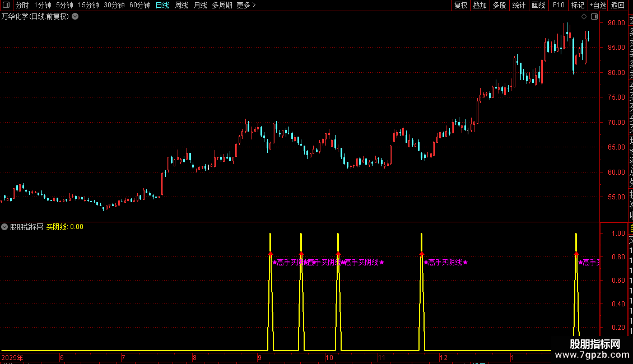The image size is (633, 364).
Task: Open the 多周期 multi-period view
Action: tap(222, 5)
